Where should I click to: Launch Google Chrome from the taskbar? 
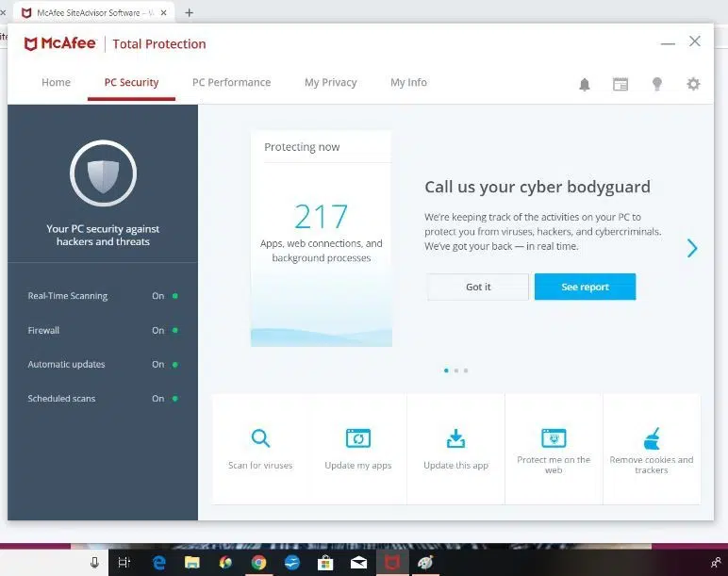coord(258,563)
